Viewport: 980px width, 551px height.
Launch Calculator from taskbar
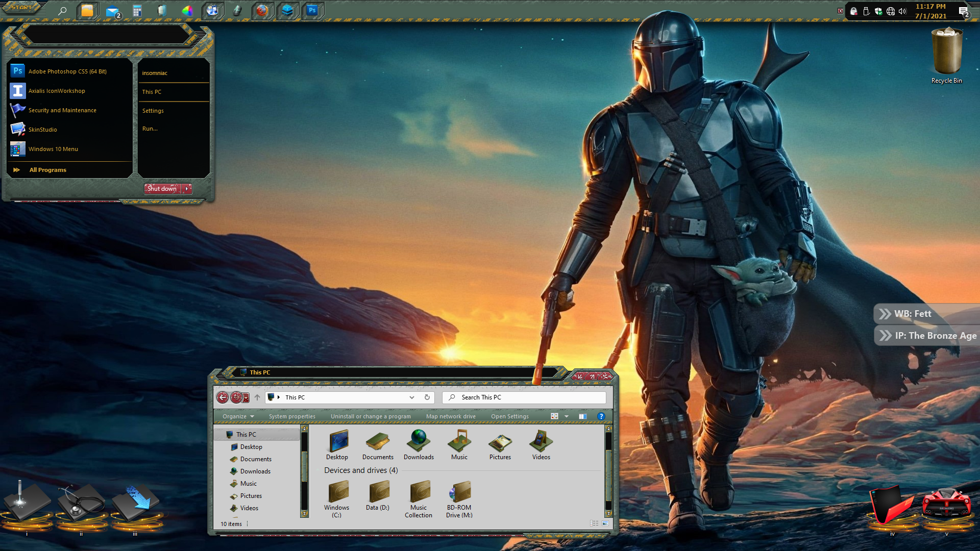point(137,11)
